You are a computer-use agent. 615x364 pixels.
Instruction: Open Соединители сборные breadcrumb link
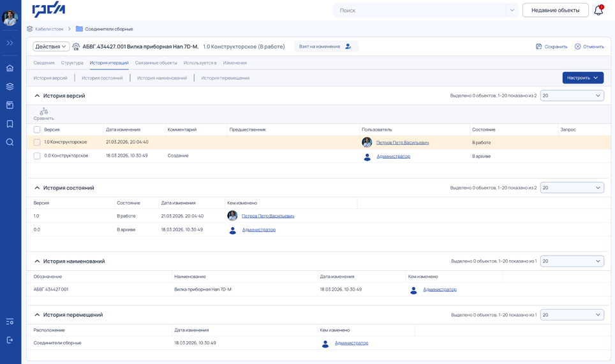[x=109, y=29]
